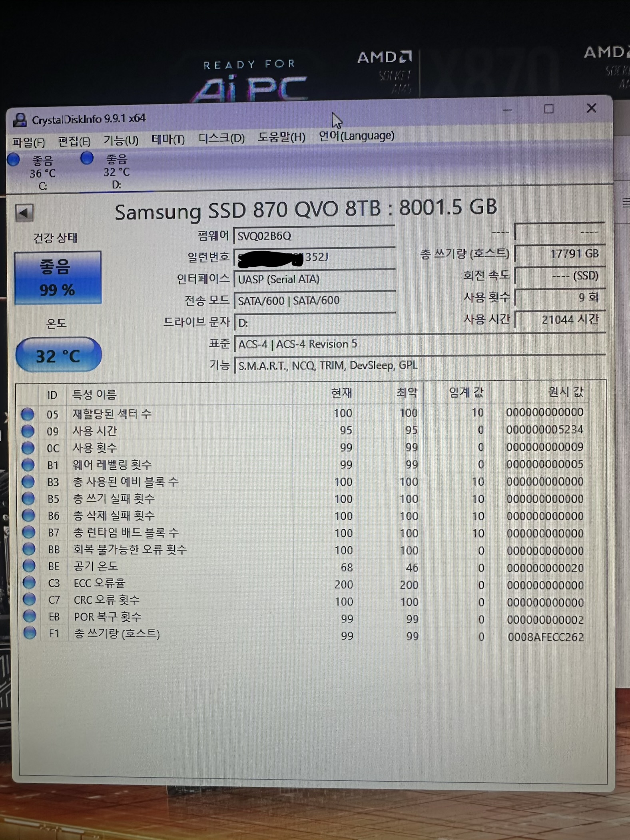Image resolution: width=630 pixels, height=840 pixels.
Task: Close the CrystalDiskInfo window
Action: (x=591, y=108)
